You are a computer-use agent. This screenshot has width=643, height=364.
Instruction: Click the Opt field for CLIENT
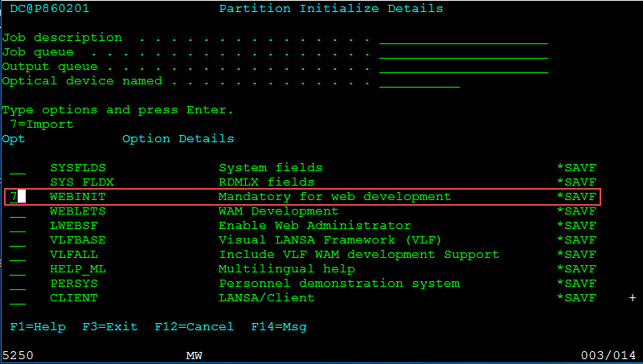[18, 298]
